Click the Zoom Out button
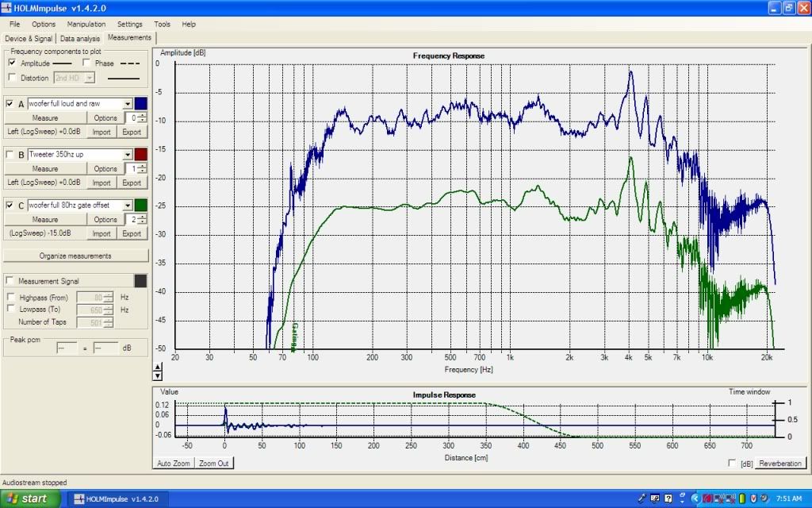This screenshot has width=812, height=508. click(214, 464)
